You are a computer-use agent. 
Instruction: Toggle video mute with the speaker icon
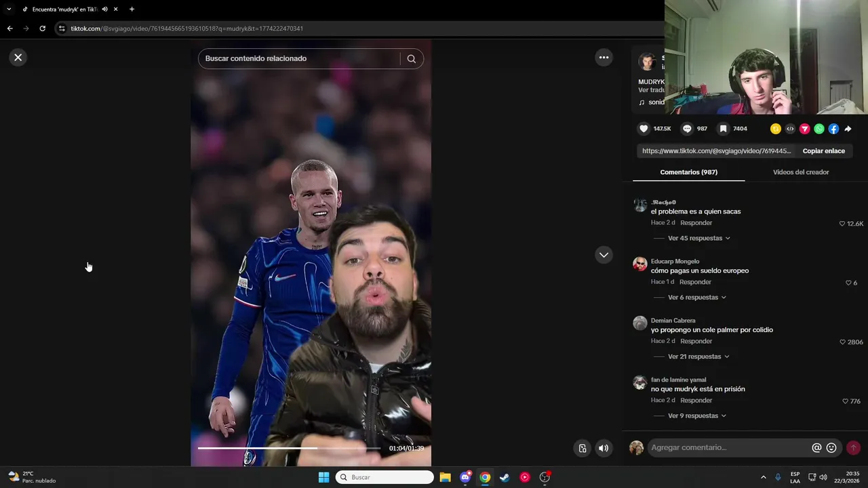pyautogui.click(x=604, y=448)
